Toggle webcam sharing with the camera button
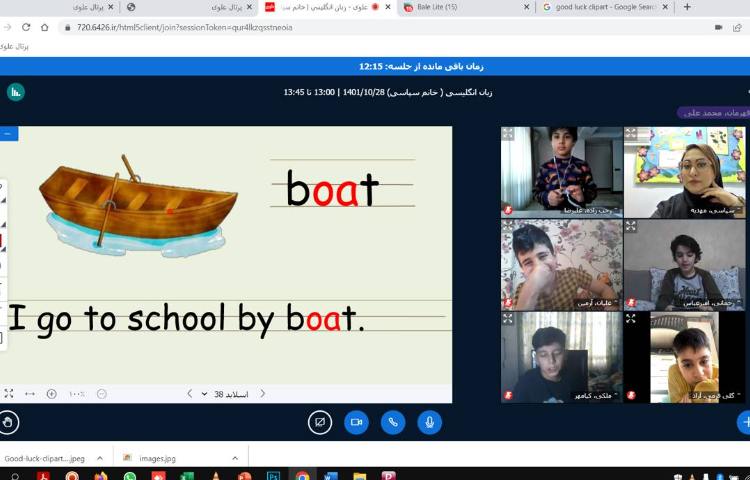750x480 pixels. point(356,422)
